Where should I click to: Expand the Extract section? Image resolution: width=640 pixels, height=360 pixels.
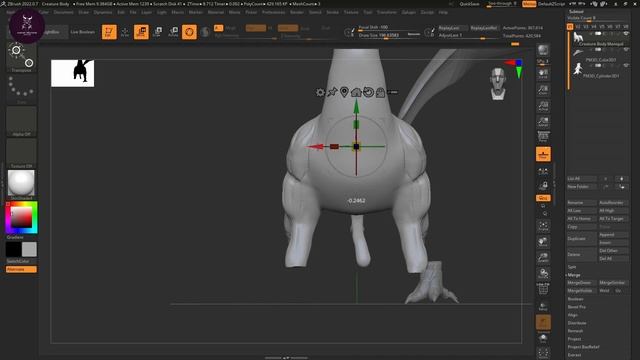tap(574, 355)
